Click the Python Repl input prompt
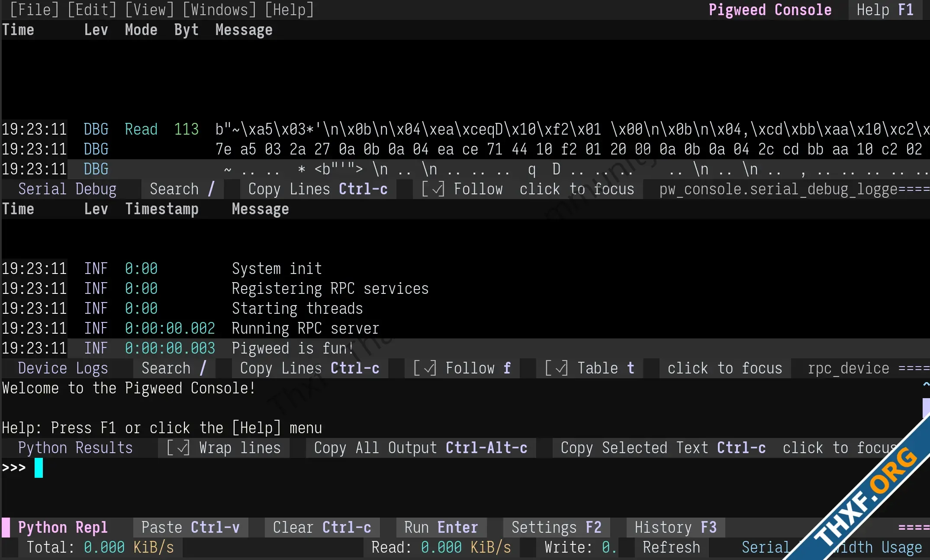The width and height of the screenshot is (930, 560). coord(465,468)
